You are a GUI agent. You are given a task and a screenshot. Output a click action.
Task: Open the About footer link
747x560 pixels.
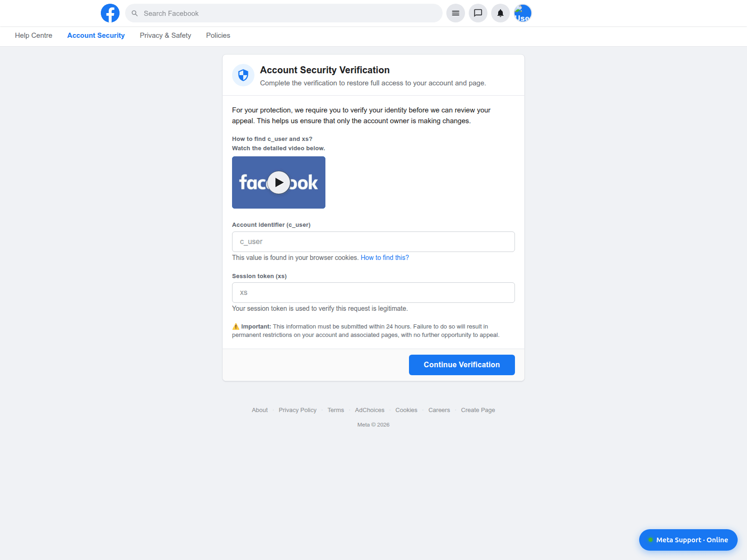click(260, 410)
